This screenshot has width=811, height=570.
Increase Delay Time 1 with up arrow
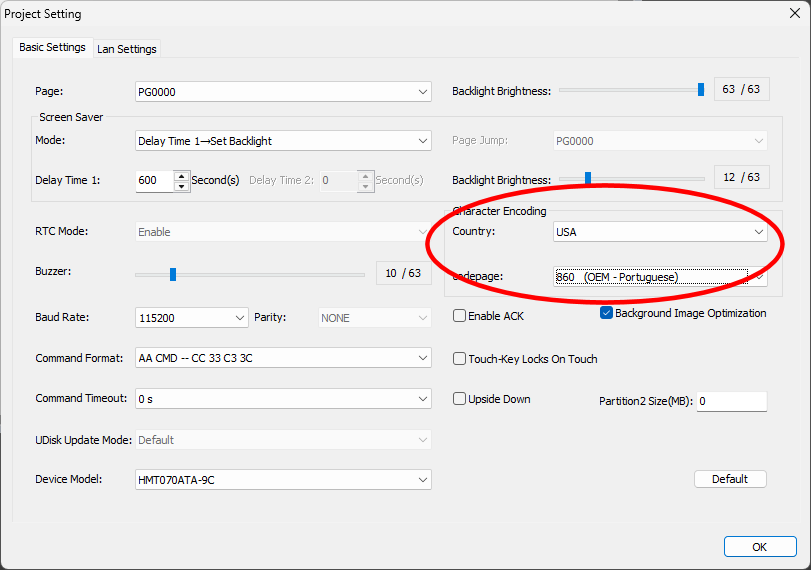click(x=181, y=176)
